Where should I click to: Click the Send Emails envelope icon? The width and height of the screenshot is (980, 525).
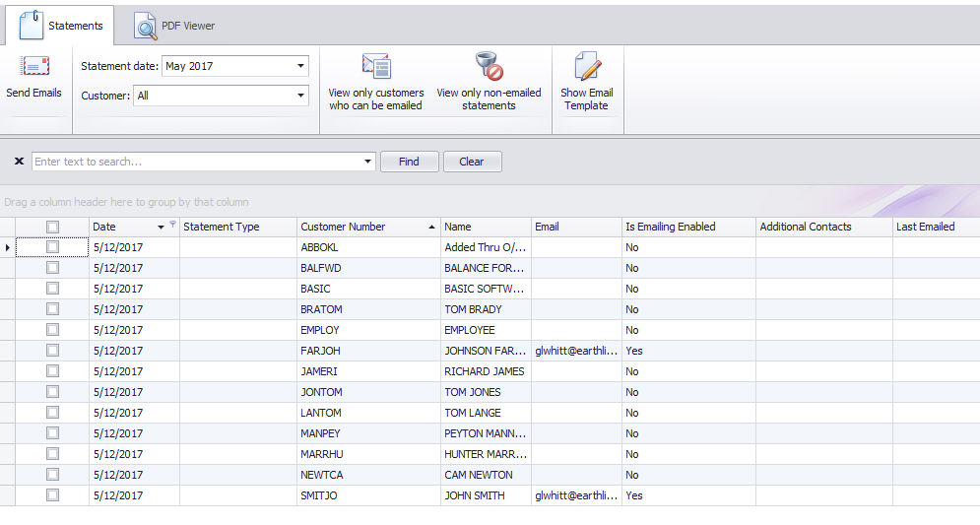pos(34,66)
